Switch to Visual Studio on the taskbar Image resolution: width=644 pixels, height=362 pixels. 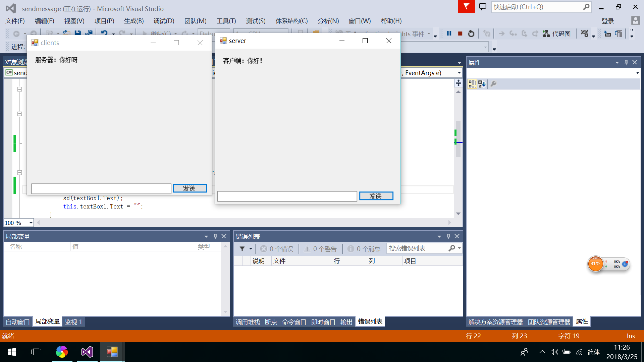click(x=87, y=352)
